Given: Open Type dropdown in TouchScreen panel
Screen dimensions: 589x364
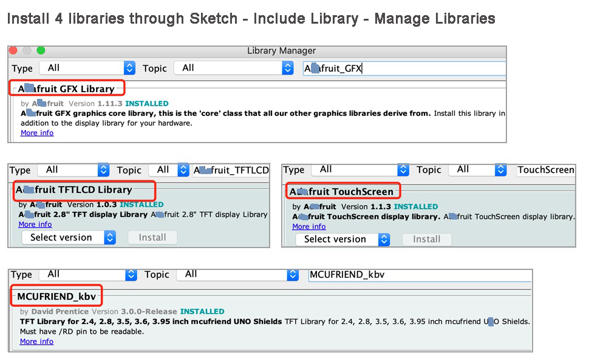Looking at the screenshot, I should click(x=360, y=170).
